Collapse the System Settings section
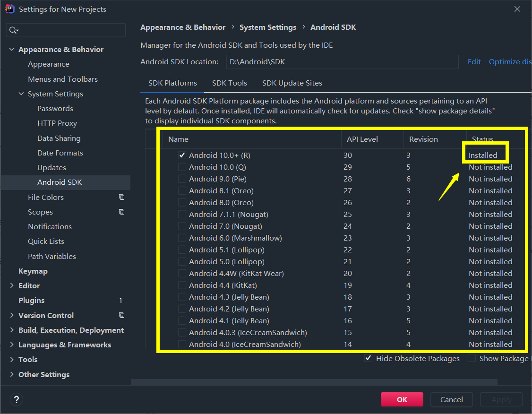The width and height of the screenshot is (532, 414). 21,94
